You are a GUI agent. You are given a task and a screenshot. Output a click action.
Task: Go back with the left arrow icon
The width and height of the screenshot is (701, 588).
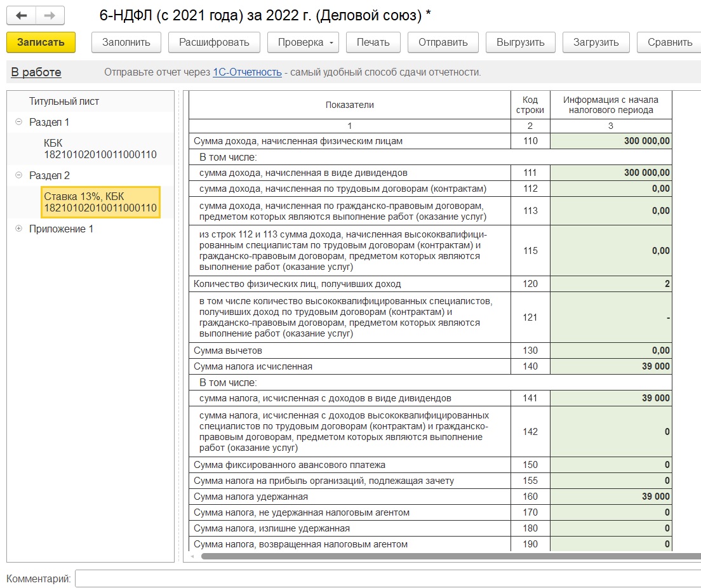pyautogui.click(x=21, y=15)
